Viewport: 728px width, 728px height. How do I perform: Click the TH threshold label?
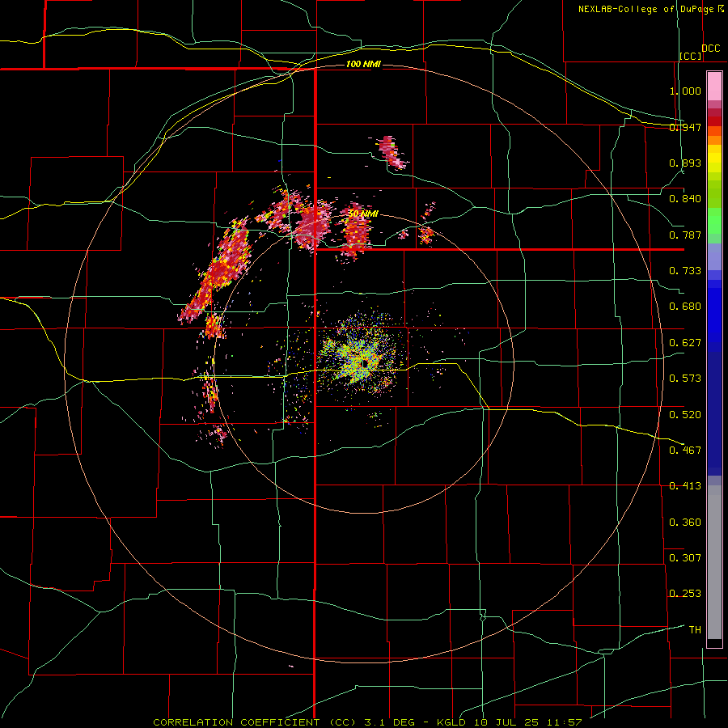tap(695, 630)
